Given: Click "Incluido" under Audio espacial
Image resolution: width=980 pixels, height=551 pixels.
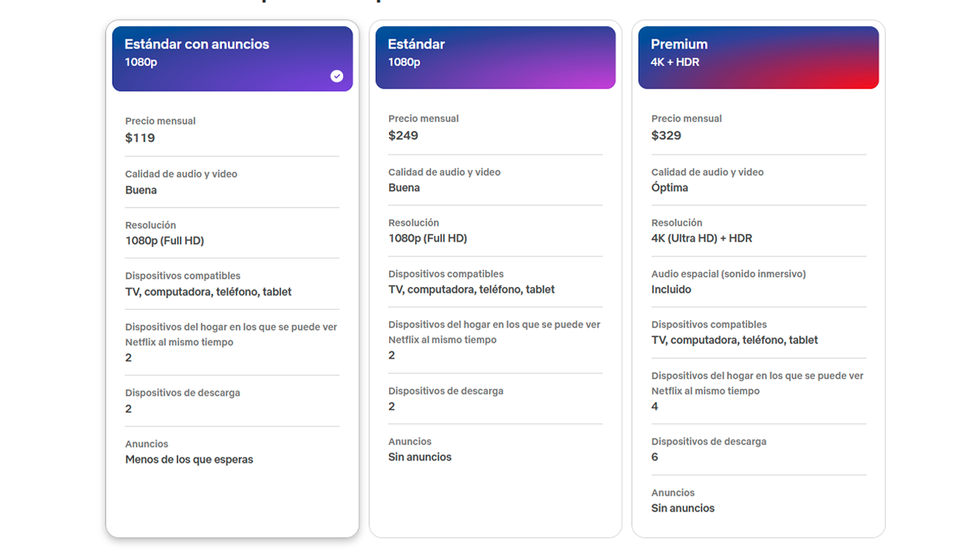Looking at the screenshot, I should (x=671, y=289).
